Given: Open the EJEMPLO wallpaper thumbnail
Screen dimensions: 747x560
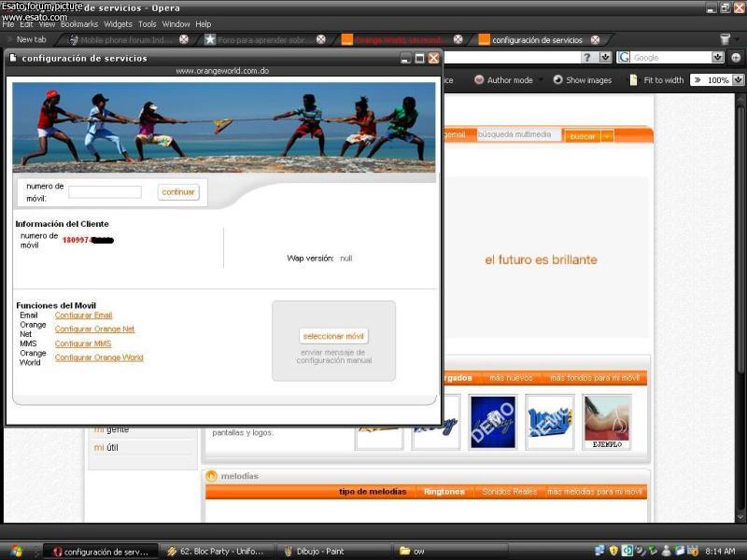Looking at the screenshot, I should [607, 422].
